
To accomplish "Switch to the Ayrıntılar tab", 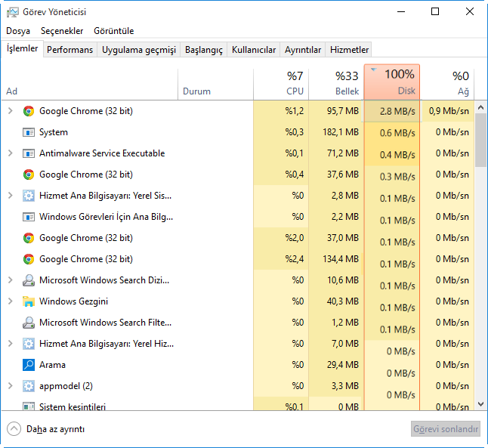I will pos(303,50).
